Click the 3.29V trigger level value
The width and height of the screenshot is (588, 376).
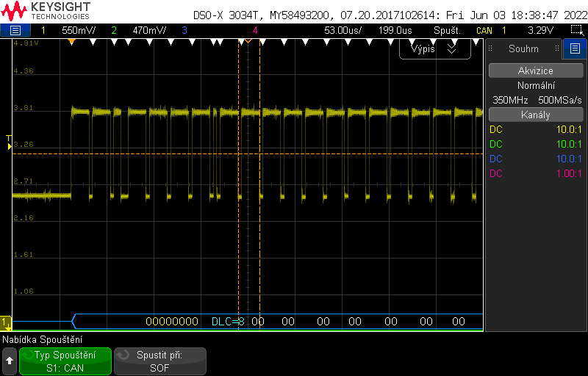coord(540,30)
